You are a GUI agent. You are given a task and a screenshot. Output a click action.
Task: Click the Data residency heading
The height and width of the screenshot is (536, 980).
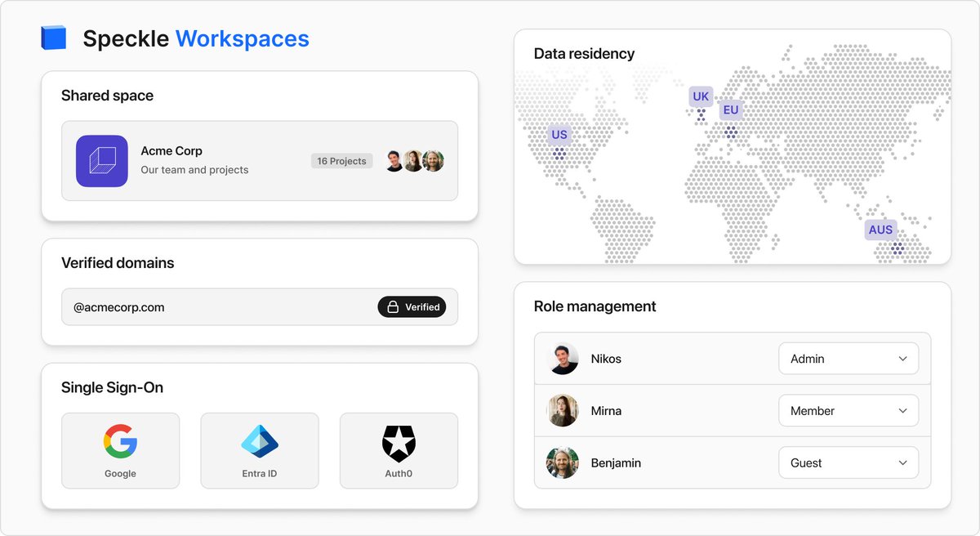pos(584,54)
